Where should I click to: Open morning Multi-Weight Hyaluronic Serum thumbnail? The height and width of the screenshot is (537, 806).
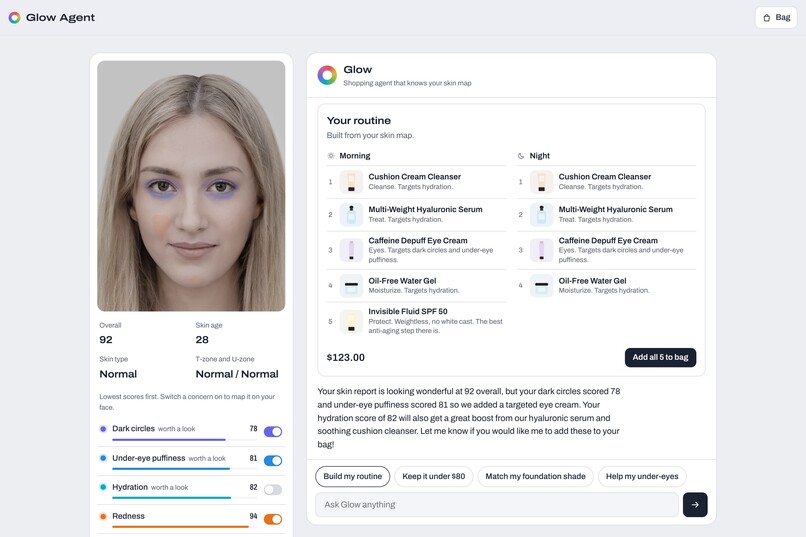tap(351, 214)
